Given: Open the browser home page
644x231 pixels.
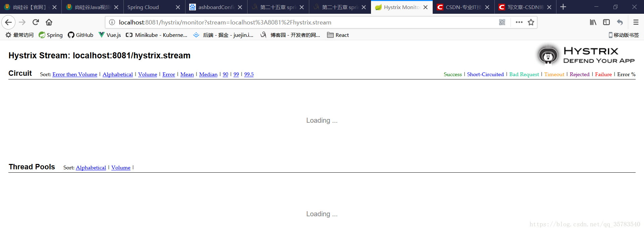Looking at the screenshot, I should [49, 22].
